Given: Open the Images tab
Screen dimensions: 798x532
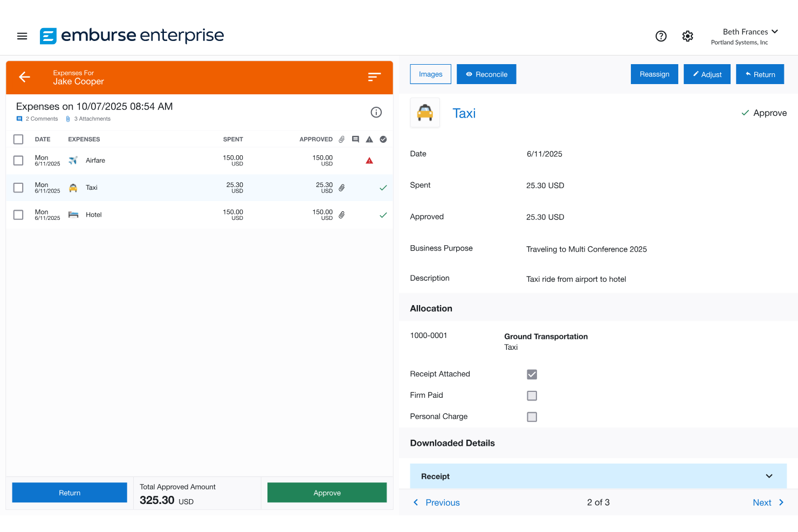Looking at the screenshot, I should [430, 74].
